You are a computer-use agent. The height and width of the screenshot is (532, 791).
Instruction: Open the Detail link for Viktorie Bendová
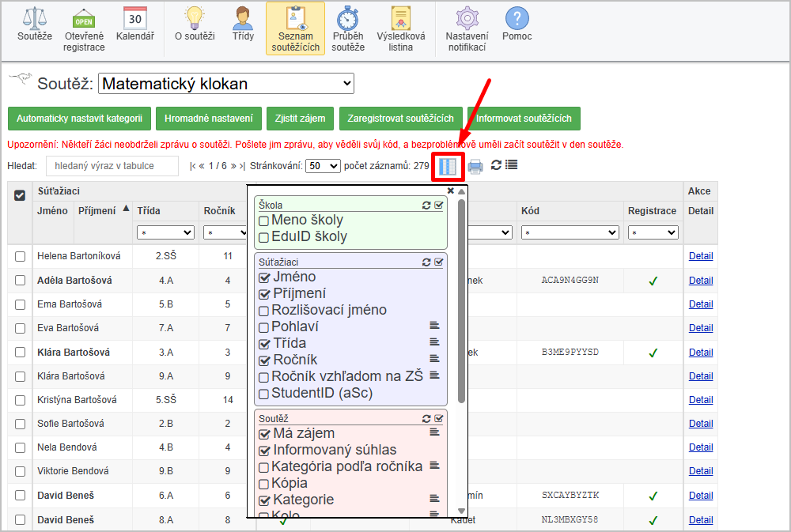[701, 471]
